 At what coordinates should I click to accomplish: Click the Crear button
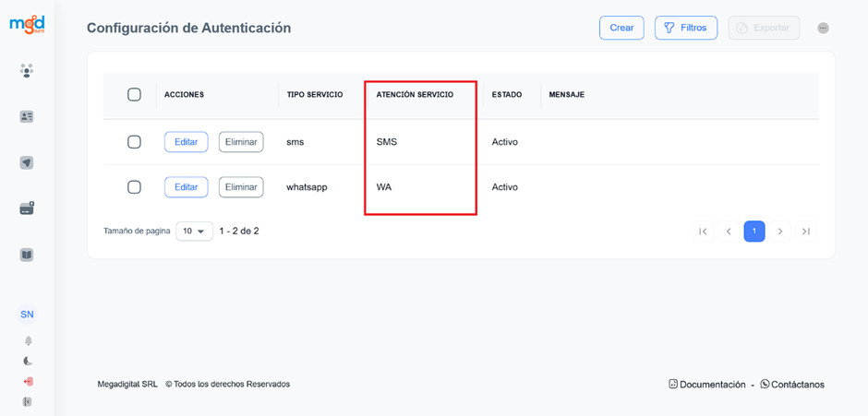(x=621, y=28)
